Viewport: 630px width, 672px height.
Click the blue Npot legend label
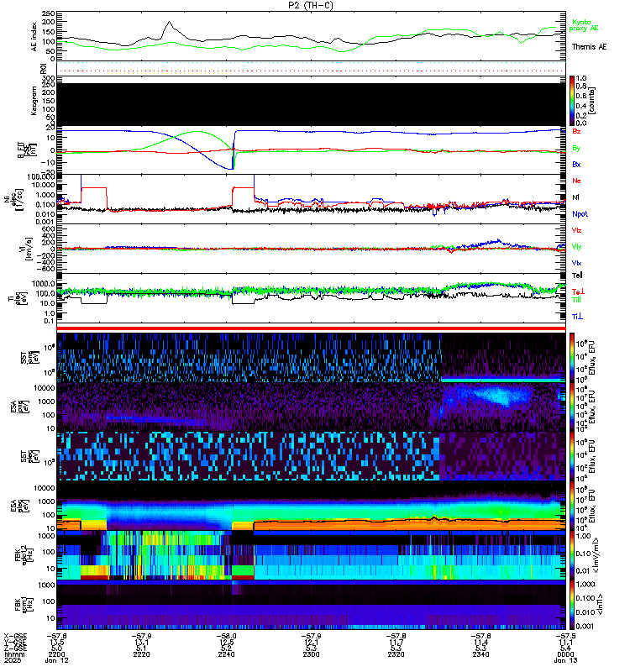tap(580, 214)
